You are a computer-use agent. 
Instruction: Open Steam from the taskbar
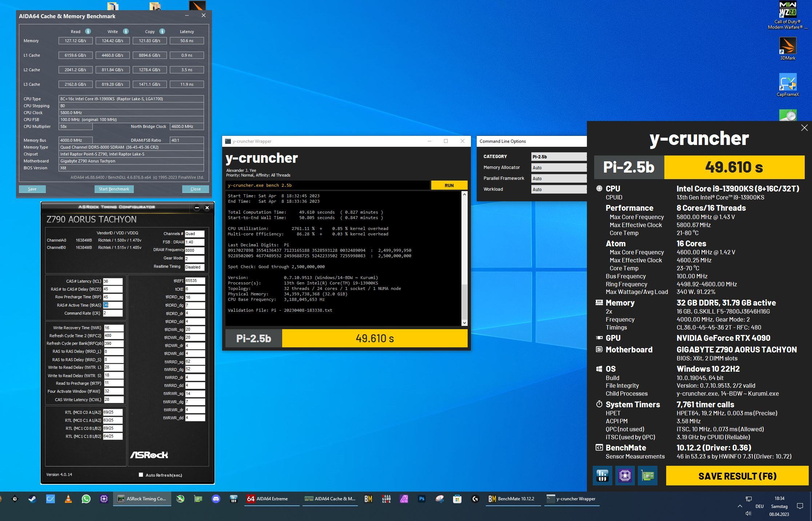(33, 499)
